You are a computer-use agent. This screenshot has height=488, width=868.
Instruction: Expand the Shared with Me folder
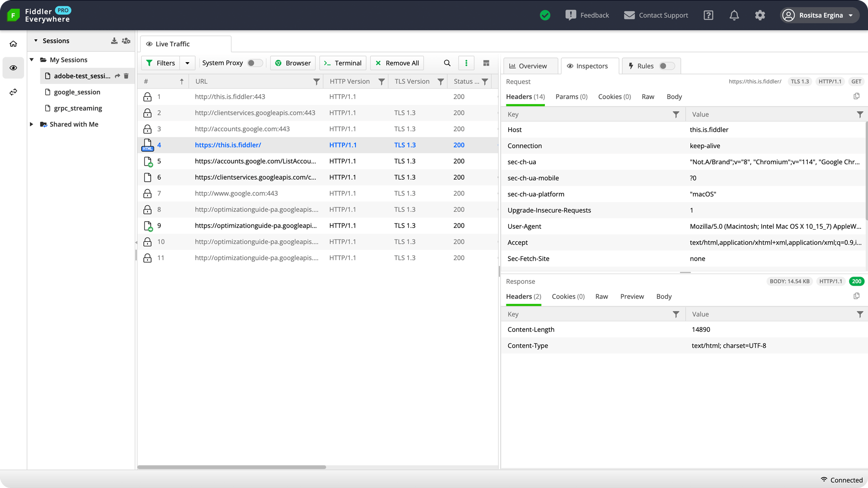(31, 124)
